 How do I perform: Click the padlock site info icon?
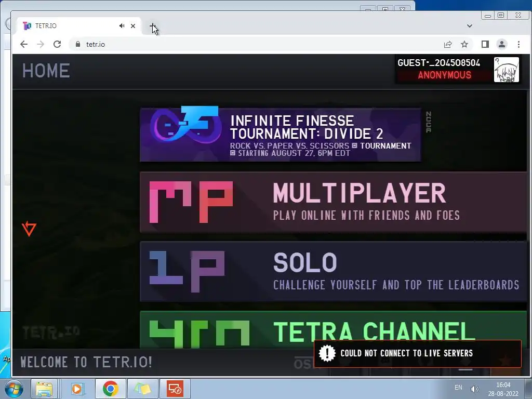click(78, 44)
